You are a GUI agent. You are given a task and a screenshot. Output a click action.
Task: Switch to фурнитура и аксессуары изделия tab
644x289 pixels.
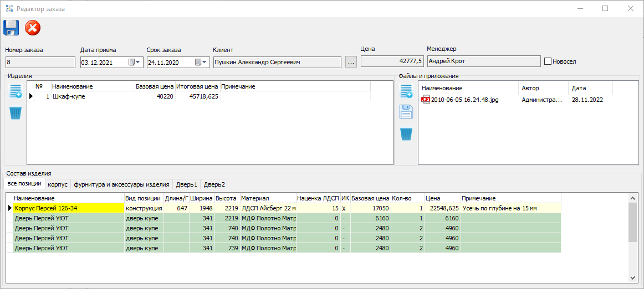121,184
